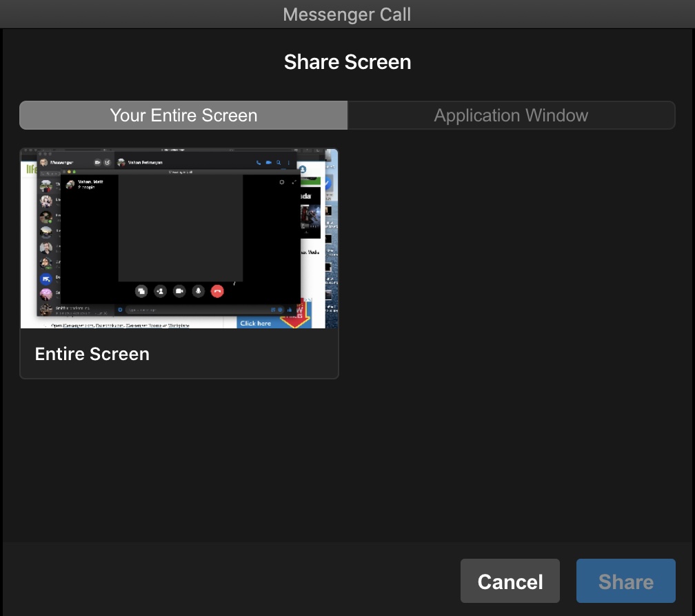Click the phone icon next to Vahan Petrosyan
This screenshot has width=695, height=616.
point(259,163)
